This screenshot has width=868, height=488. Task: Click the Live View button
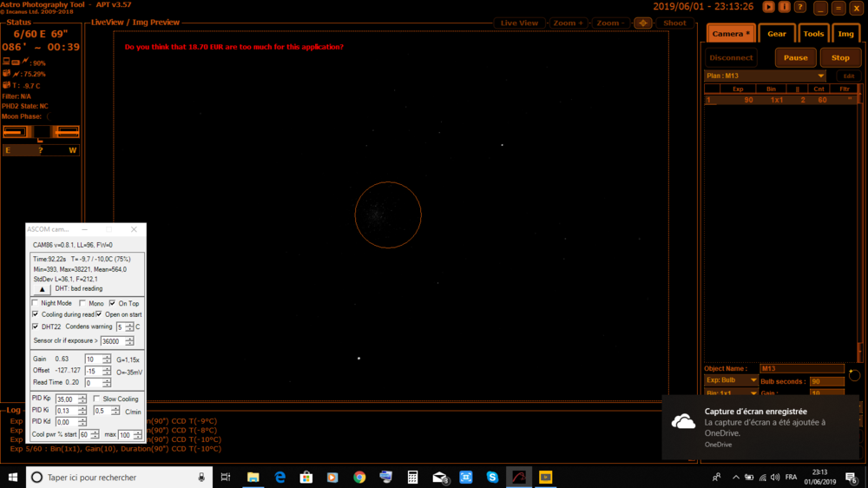(x=519, y=23)
